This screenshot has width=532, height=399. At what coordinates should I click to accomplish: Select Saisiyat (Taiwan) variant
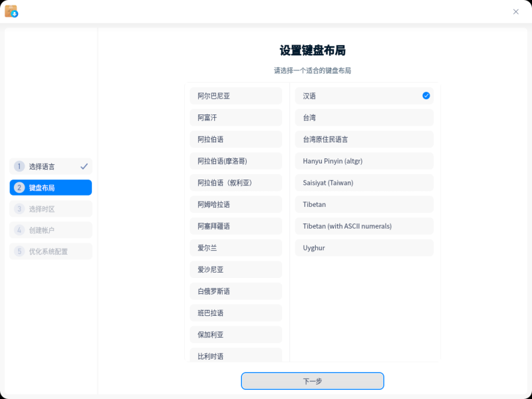[x=364, y=183]
